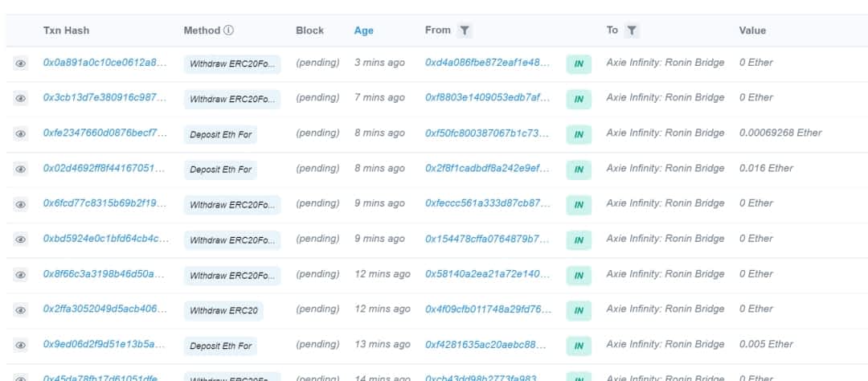Click eye icon next to 0xbd5924e0c1bfd64cb4c
Image resolution: width=868 pixels, height=381 pixels.
21,240
